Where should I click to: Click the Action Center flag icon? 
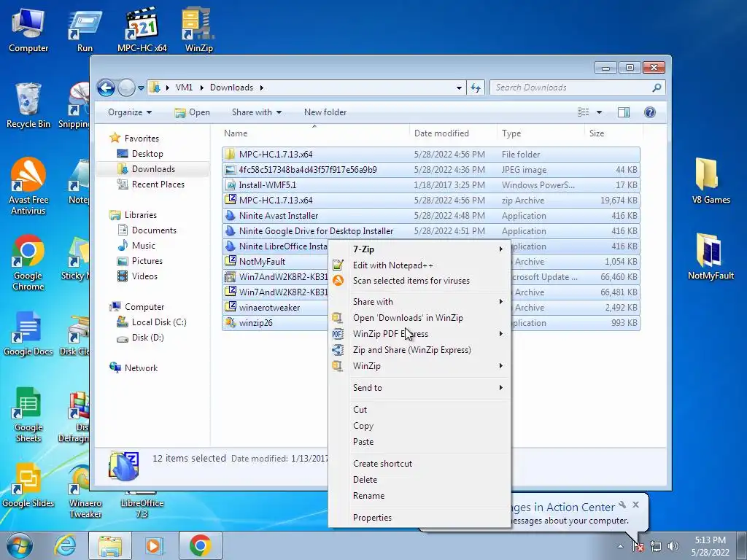click(638, 546)
